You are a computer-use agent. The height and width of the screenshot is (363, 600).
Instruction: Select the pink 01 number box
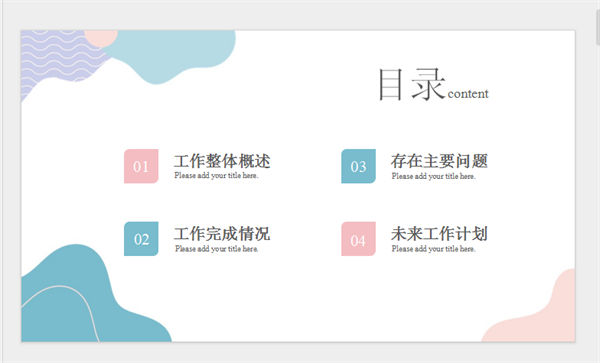pos(141,166)
